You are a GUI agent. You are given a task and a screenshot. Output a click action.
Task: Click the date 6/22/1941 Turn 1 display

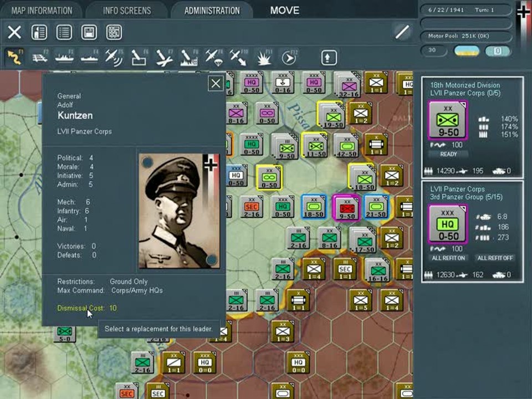coord(465,10)
